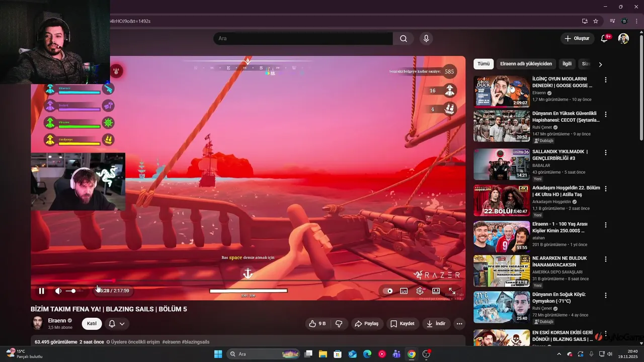
Task: Click the #elraenn hashtag
Action: [171, 342]
